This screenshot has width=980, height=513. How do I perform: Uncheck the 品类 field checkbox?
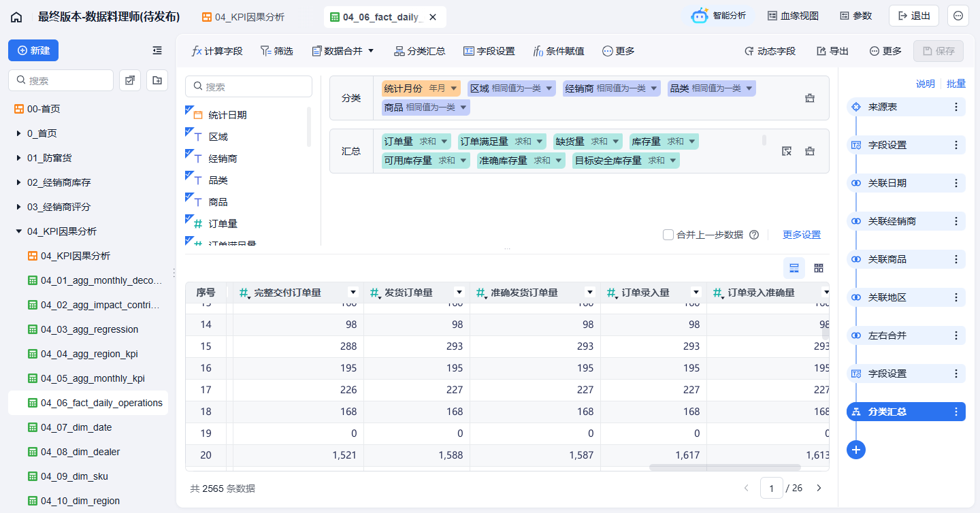pos(190,176)
